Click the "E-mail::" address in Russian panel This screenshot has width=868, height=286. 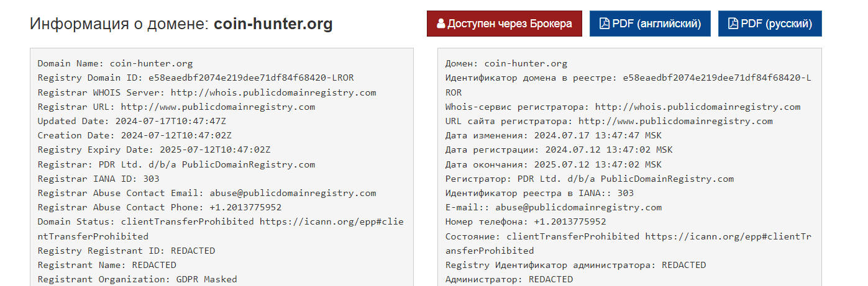tap(578, 207)
